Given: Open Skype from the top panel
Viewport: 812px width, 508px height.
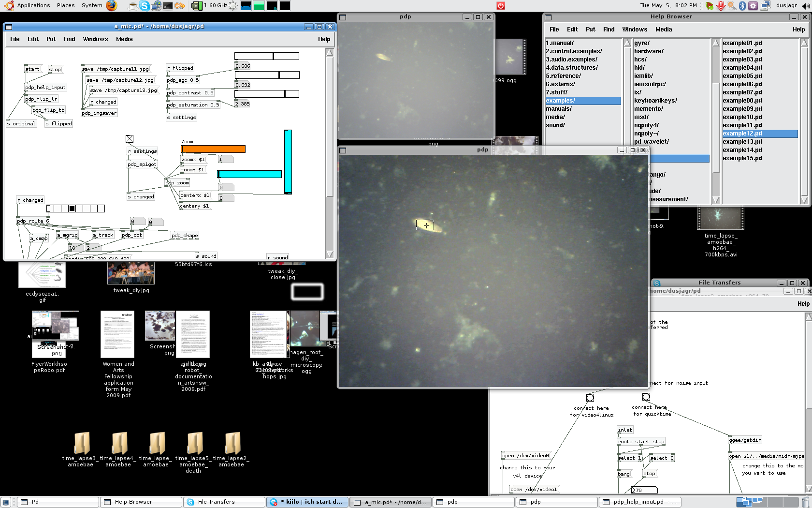Looking at the screenshot, I should pos(144,6).
